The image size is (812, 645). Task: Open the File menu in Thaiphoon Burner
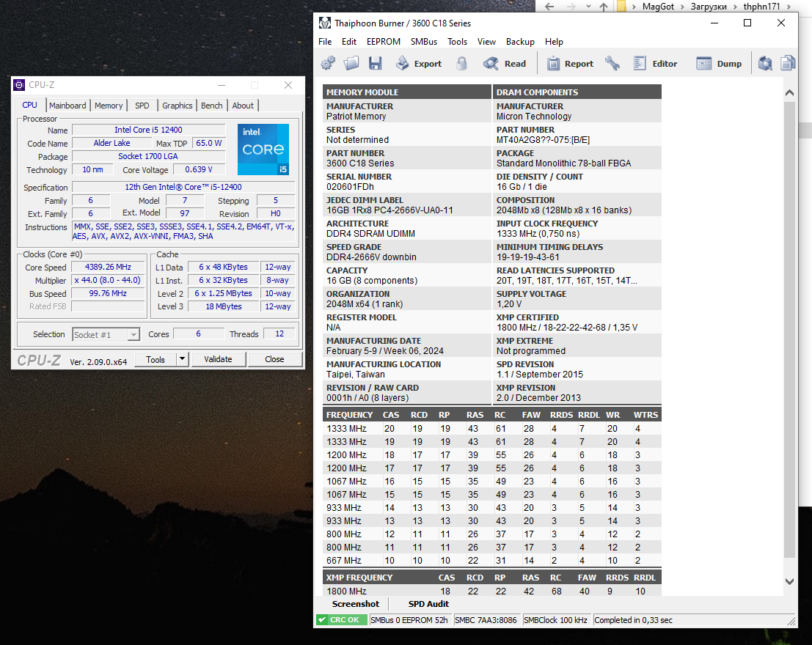(325, 42)
